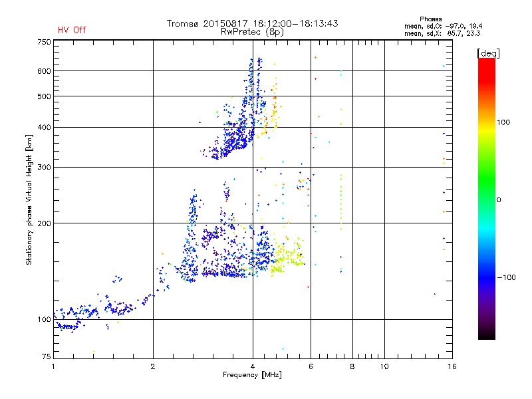Click the 'Stationary phase Virtual Height [km]' axis label
This screenshot has width=532, height=399.
click(x=29, y=200)
